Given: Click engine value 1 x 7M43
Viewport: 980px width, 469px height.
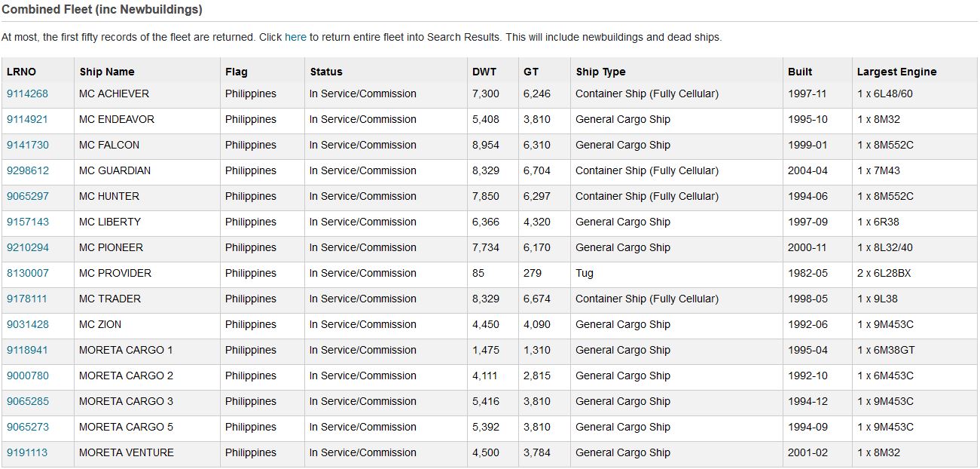Looking at the screenshot, I should tap(878, 170).
